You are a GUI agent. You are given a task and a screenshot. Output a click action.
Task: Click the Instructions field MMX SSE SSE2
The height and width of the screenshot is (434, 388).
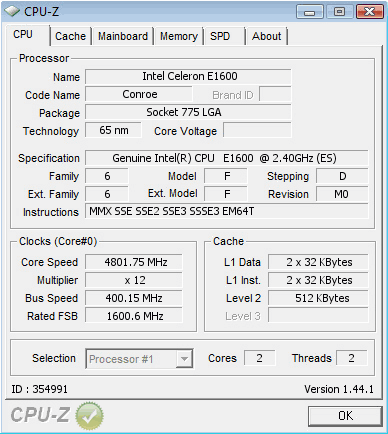227,211
